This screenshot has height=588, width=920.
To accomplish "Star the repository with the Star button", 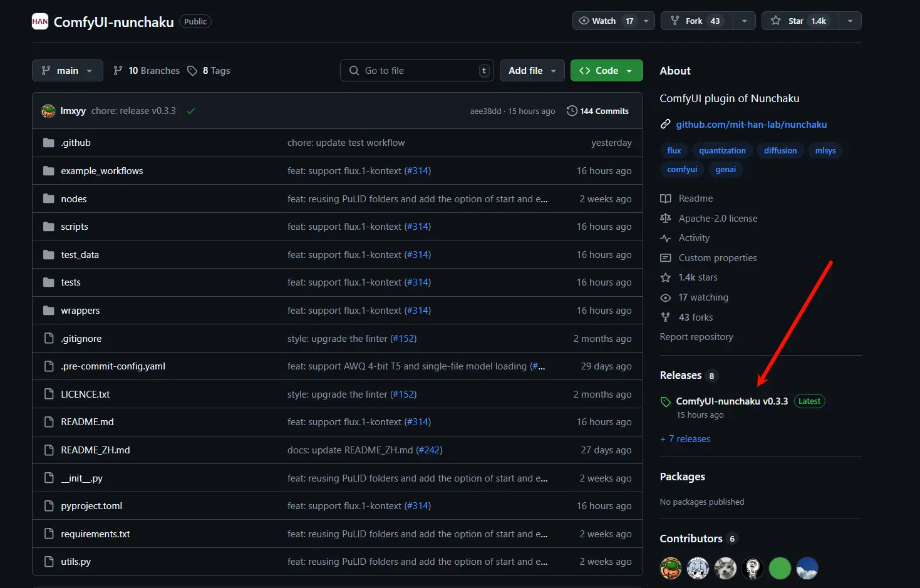I will click(800, 21).
